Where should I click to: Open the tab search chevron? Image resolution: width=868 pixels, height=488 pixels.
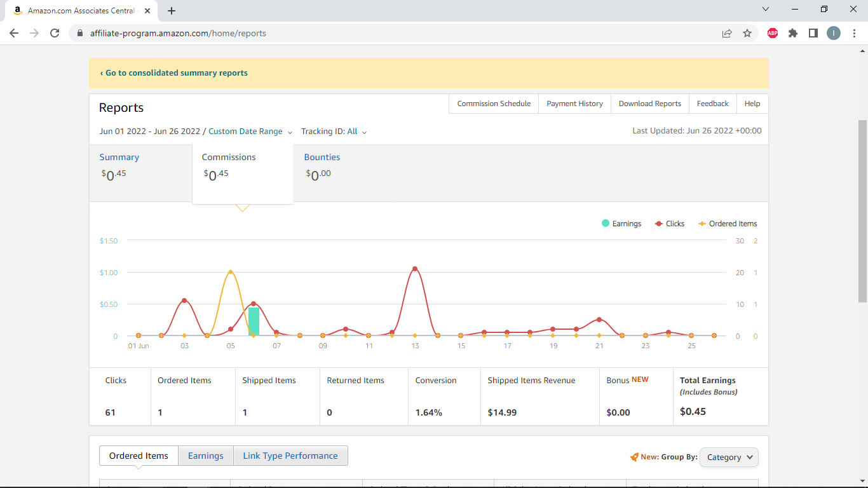(x=766, y=9)
